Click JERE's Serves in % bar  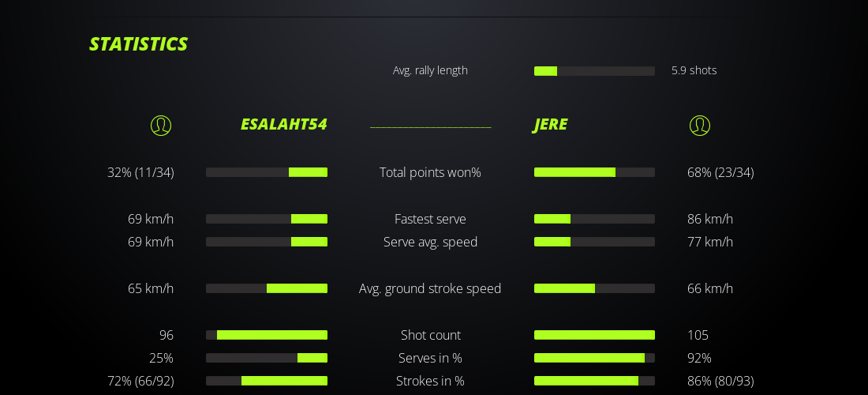594,358
